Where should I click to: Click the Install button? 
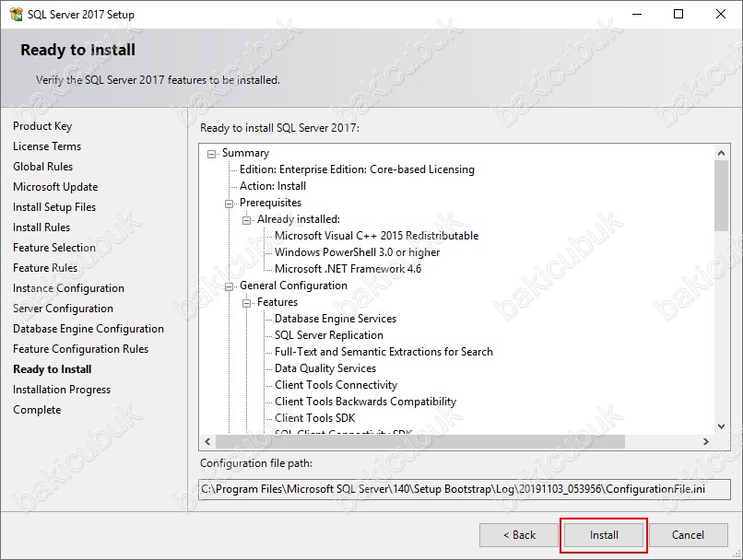tap(604, 535)
